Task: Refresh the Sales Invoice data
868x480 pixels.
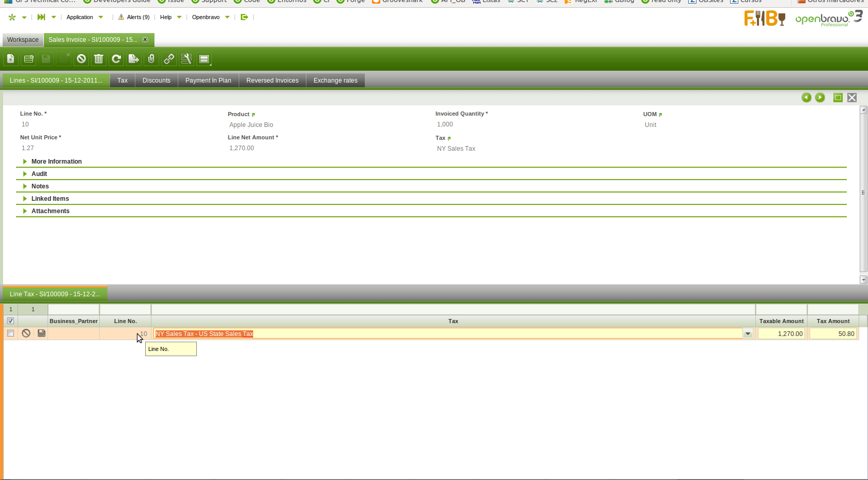Action: (116, 59)
